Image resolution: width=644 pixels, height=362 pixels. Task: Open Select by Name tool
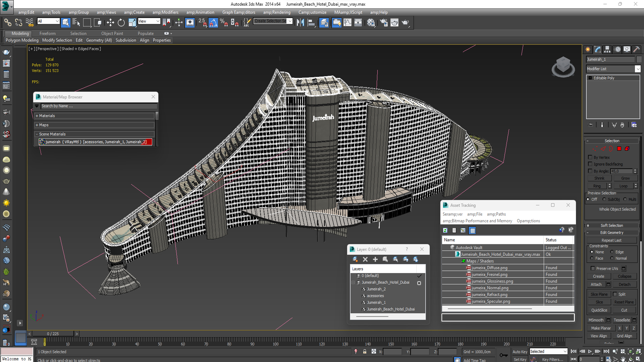pos(76,22)
